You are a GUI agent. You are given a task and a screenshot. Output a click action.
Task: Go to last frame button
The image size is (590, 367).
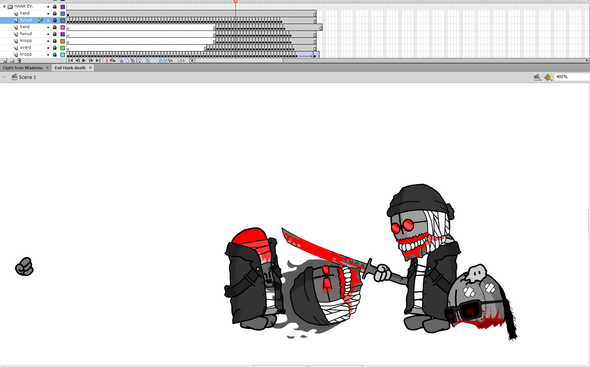98,60
